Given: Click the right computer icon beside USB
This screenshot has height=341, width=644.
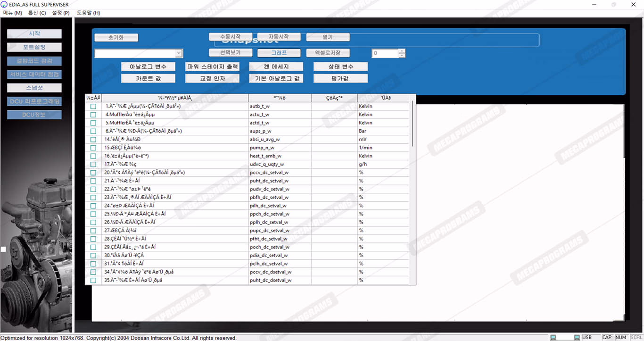Looking at the screenshot, I should point(577,337).
